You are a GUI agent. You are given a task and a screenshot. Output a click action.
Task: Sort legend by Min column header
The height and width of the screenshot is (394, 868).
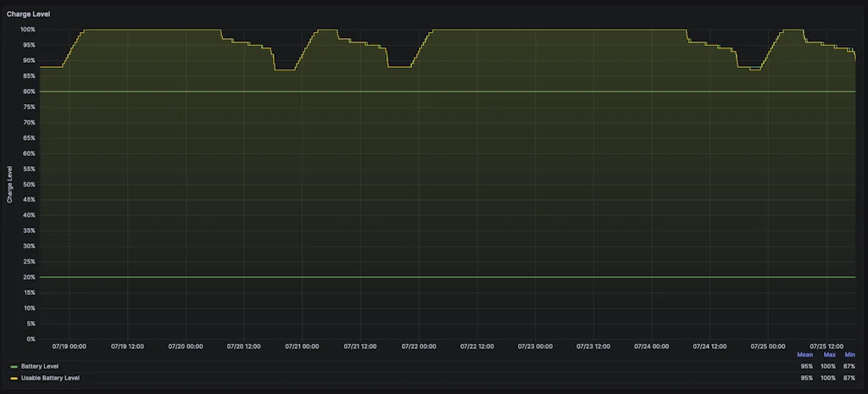point(849,354)
